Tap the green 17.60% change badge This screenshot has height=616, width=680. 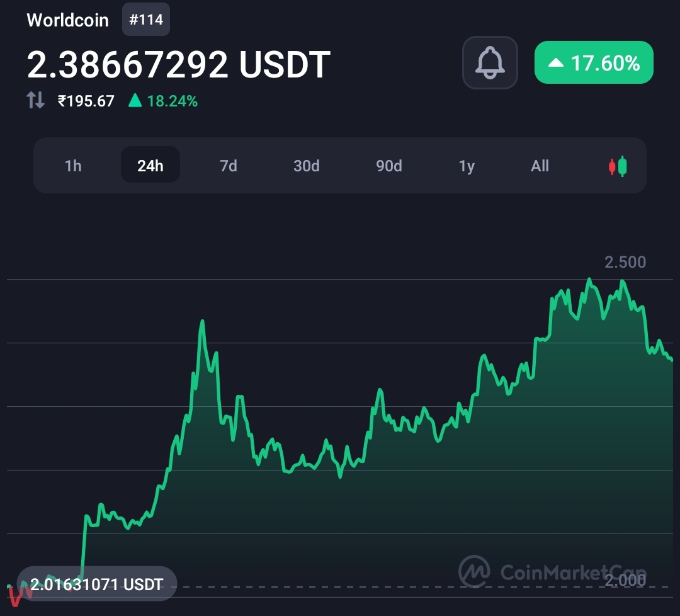[594, 62]
